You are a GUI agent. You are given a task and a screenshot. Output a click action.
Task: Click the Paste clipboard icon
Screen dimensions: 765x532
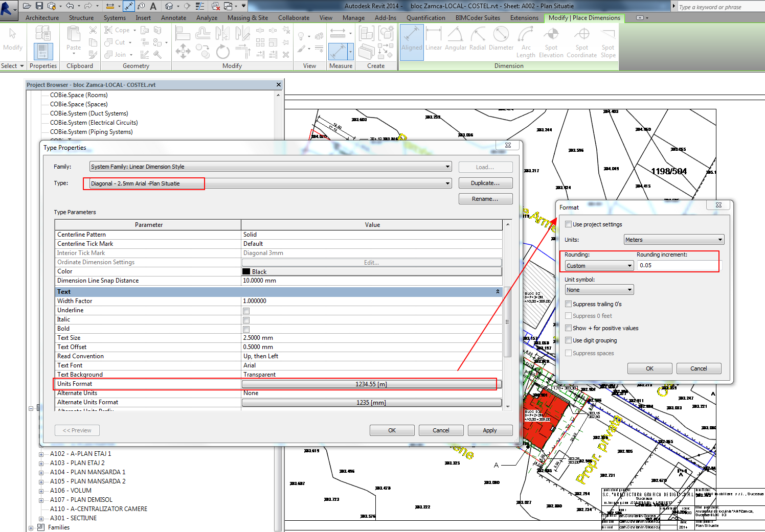(x=74, y=39)
